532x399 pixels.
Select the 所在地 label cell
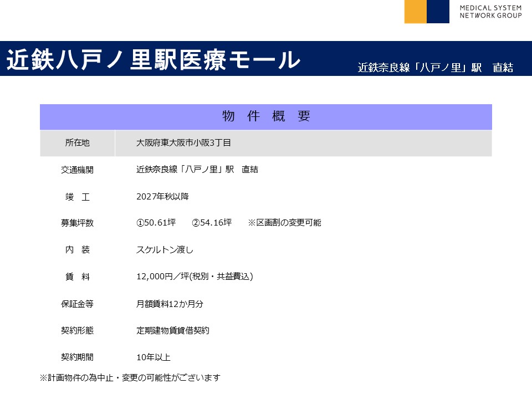click(x=78, y=143)
